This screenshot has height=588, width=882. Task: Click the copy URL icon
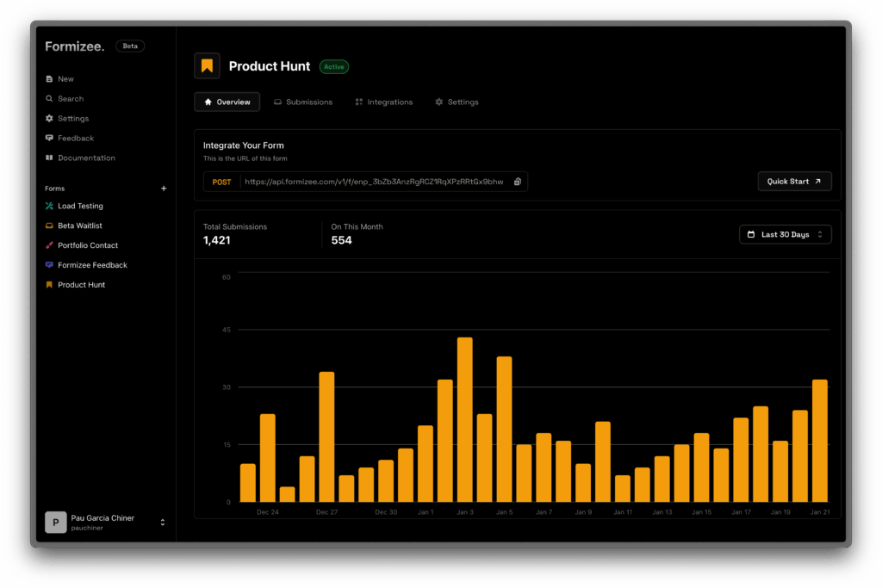518,182
